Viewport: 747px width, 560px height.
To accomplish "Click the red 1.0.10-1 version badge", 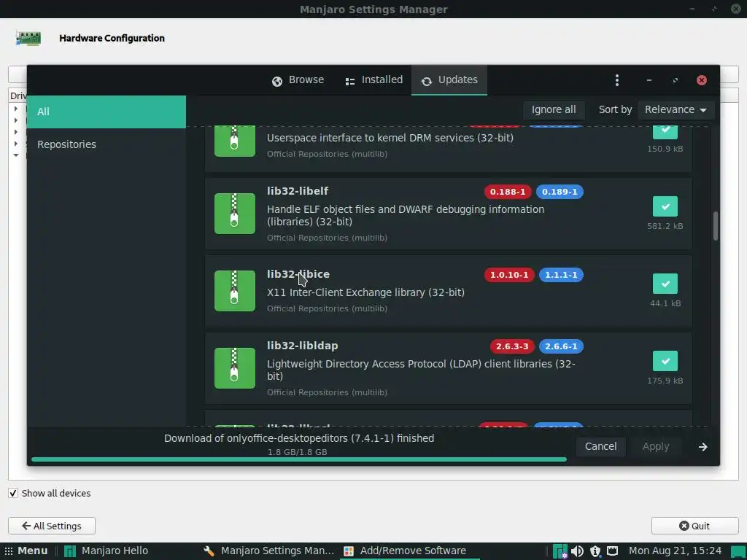I will click(509, 275).
